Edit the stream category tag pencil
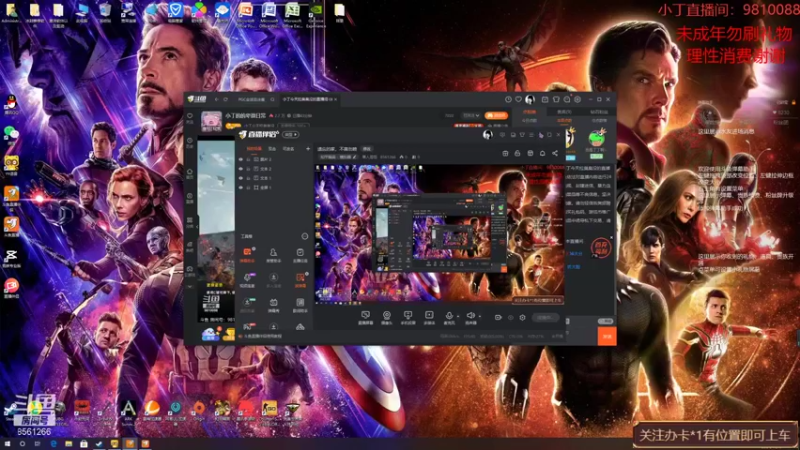800x450 pixels. (x=355, y=157)
